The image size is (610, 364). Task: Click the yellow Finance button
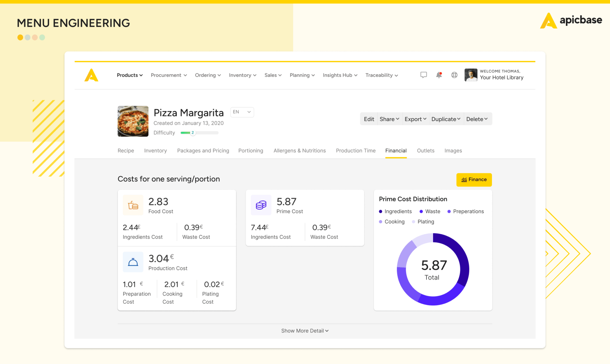click(474, 179)
